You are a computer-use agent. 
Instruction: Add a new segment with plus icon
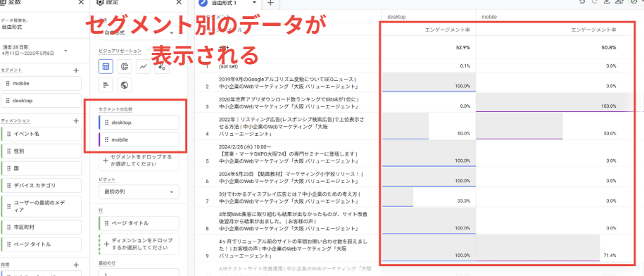click(76, 70)
